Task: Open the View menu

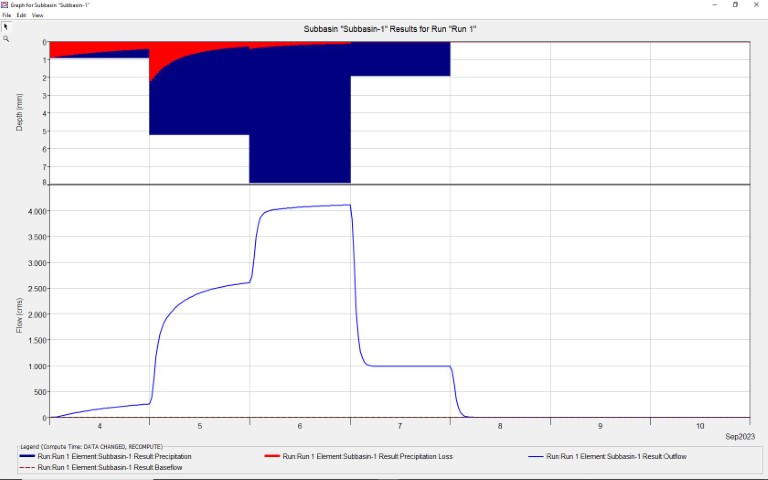Action: [37, 16]
